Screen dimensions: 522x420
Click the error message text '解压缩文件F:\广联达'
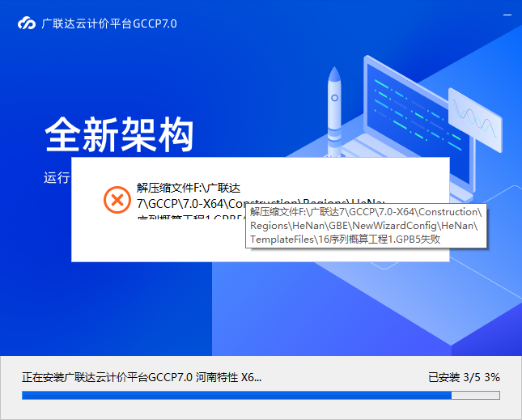coord(189,188)
